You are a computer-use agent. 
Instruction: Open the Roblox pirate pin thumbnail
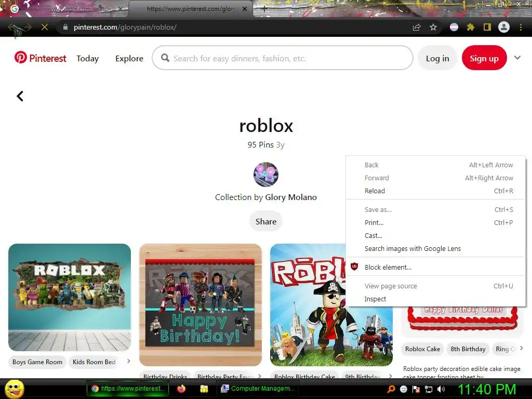click(308, 304)
